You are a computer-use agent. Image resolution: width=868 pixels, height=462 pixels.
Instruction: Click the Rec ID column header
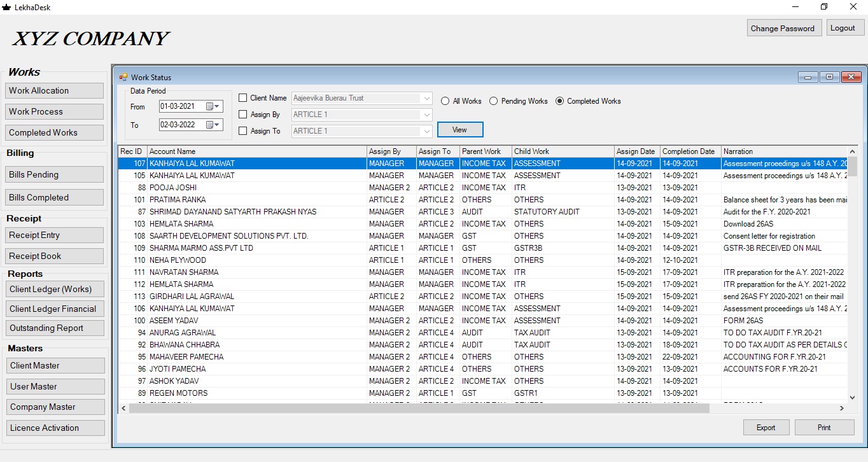click(x=133, y=151)
